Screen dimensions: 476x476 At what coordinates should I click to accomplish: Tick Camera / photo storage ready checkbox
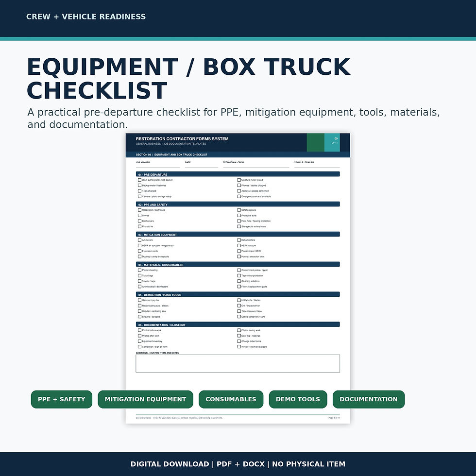[140, 196]
